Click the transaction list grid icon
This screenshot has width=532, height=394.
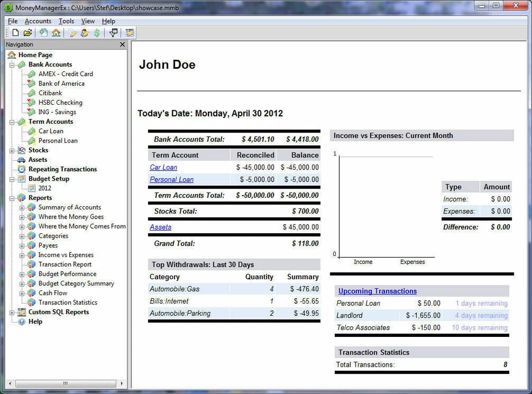129,33
